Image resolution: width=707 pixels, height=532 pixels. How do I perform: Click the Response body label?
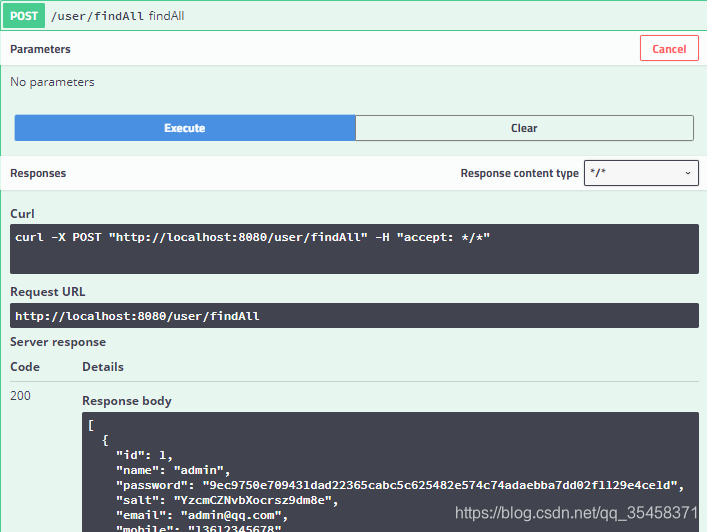pos(127,401)
